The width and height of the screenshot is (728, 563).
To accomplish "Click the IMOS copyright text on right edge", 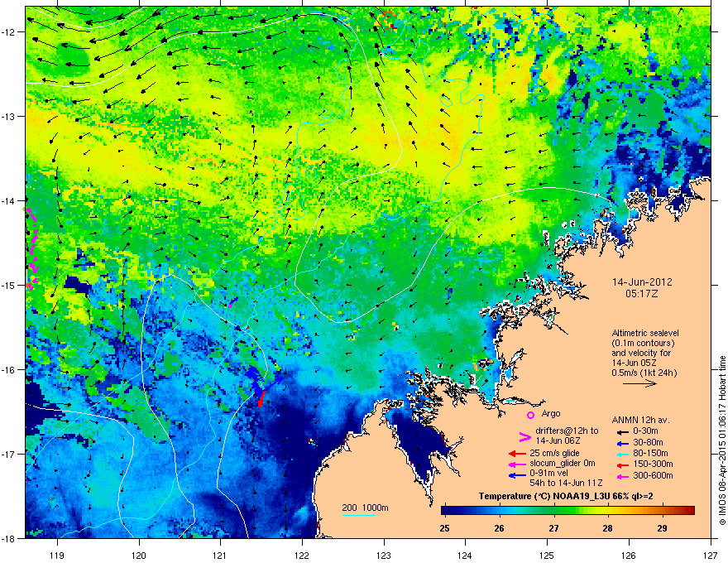I will tap(722, 440).
